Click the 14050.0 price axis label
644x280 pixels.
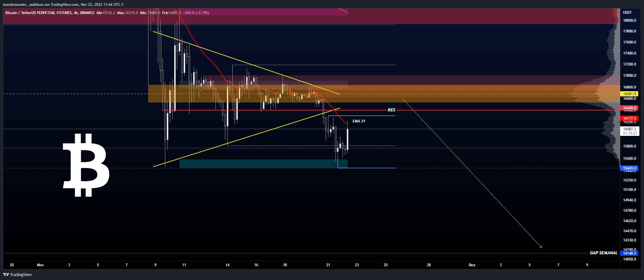[630, 259]
